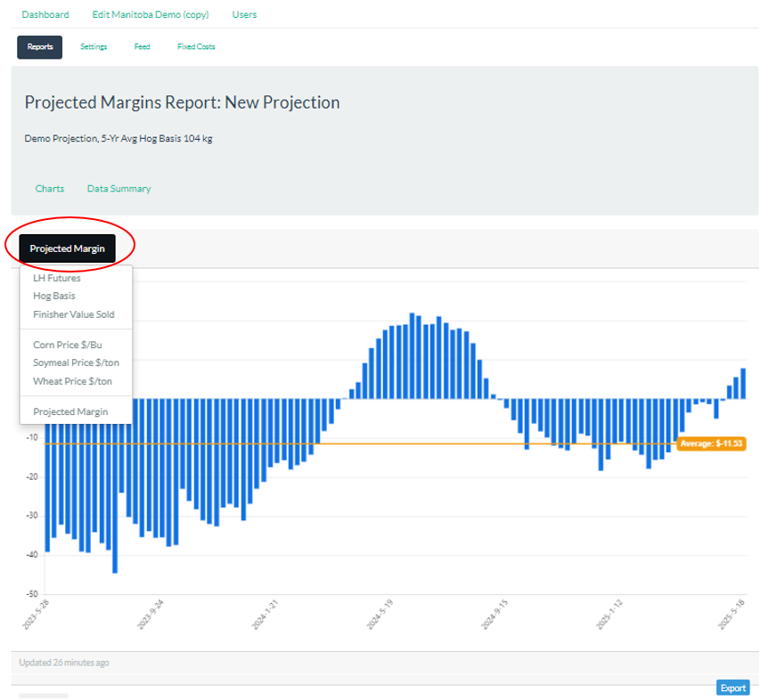The width and height of the screenshot is (769, 700).
Task: Click the 2023-9-24 axis date label
Action: (150, 614)
